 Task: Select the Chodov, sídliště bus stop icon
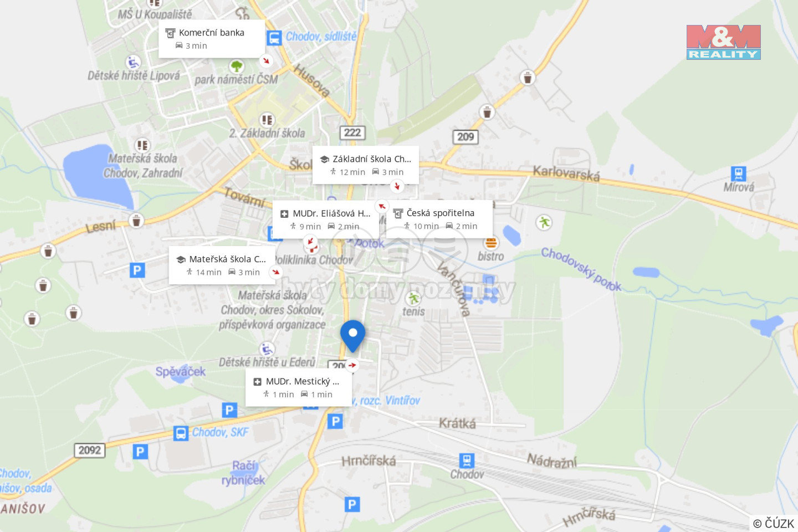tap(274, 38)
